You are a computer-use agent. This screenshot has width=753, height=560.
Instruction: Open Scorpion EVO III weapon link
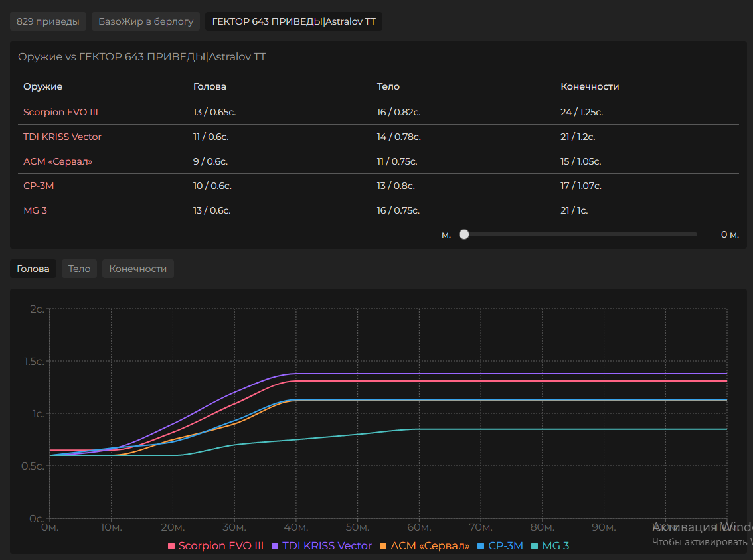[x=60, y=112]
